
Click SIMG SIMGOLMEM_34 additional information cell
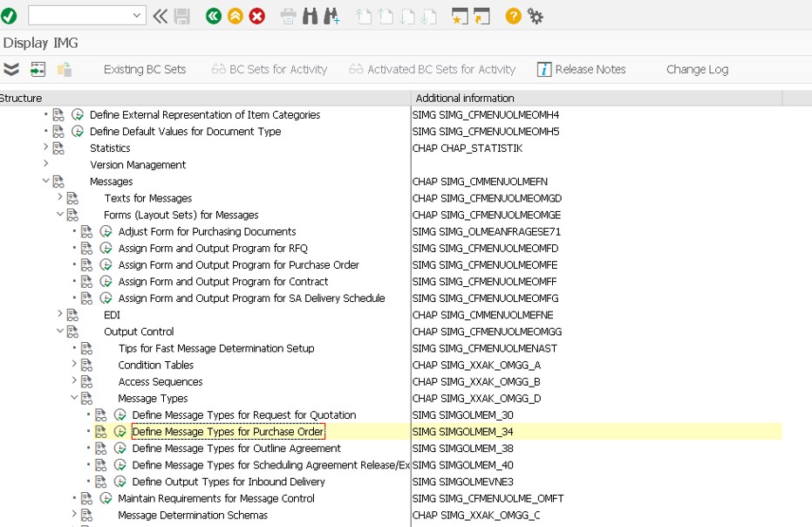click(462, 432)
